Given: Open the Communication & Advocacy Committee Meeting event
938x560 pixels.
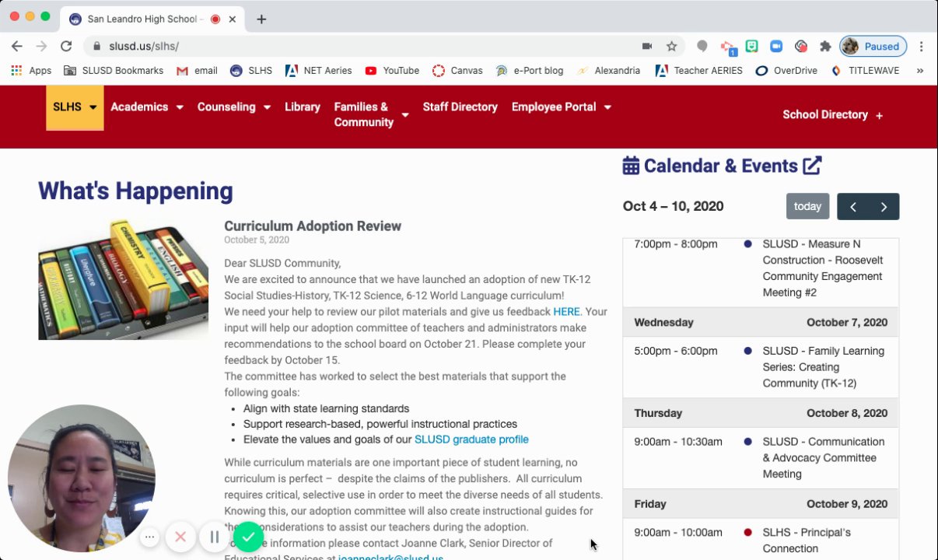Looking at the screenshot, I should pyautogui.click(x=761, y=458).
